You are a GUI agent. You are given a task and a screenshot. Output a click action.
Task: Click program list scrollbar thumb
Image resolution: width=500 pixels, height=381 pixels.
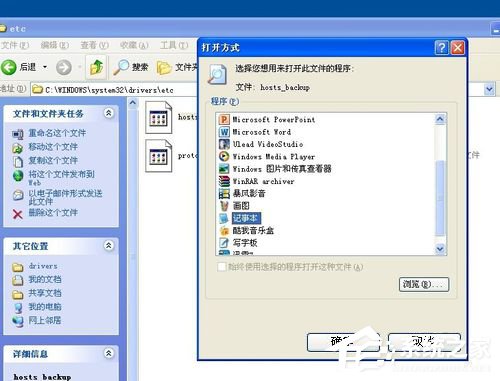440,198
